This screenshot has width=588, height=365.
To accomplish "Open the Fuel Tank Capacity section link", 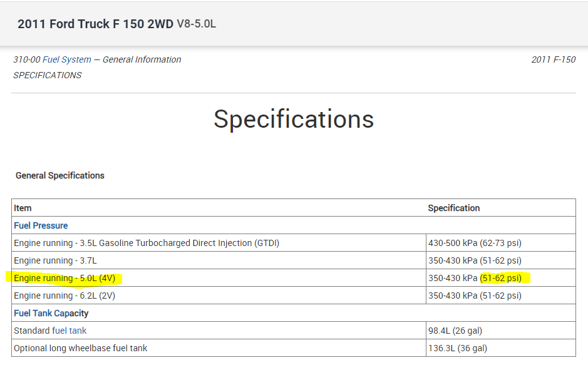I will click(x=51, y=313).
